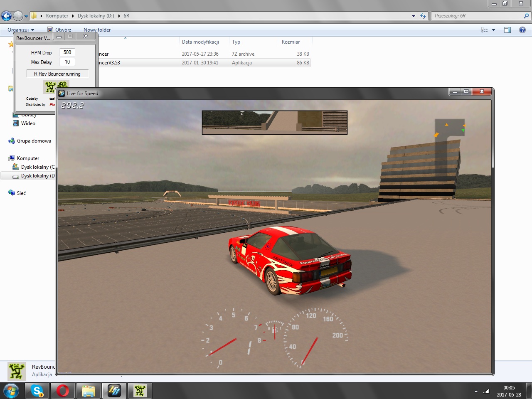The height and width of the screenshot is (399, 532).
Task: Select Sieć in the navigation pane
Action: (x=21, y=193)
